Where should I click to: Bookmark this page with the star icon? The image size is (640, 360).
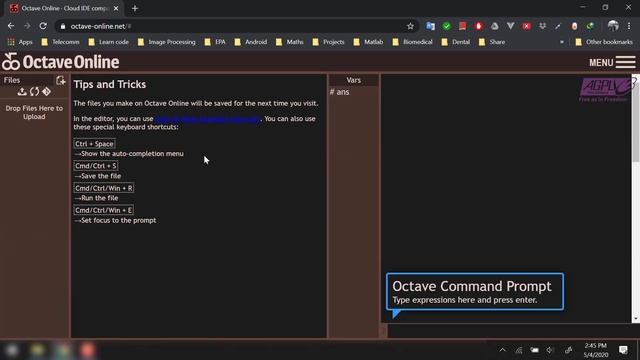point(410,26)
